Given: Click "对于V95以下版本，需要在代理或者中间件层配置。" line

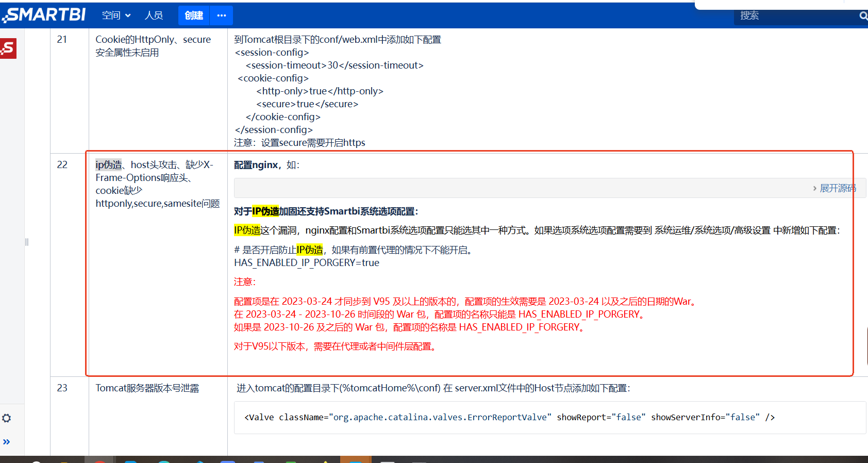Looking at the screenshot, I should 336,346.
